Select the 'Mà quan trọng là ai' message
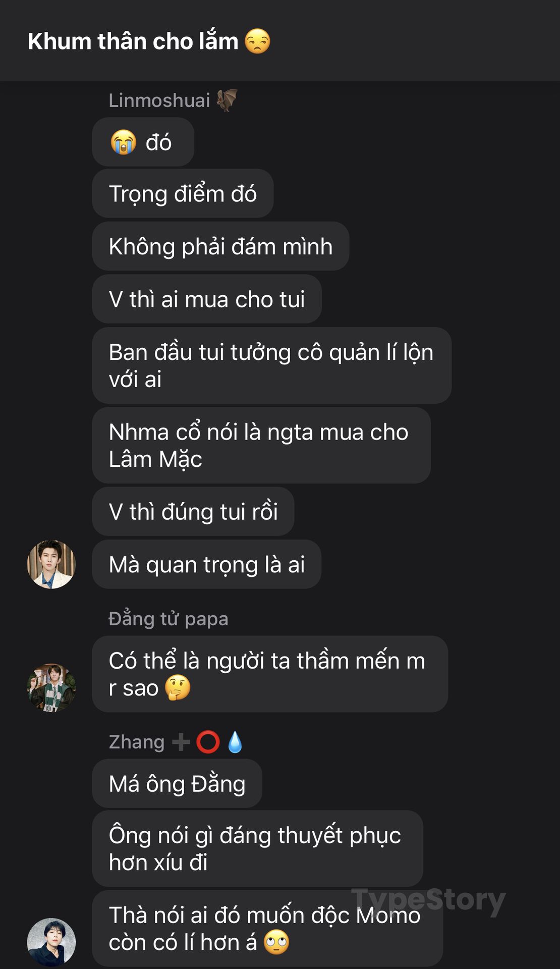Viewport: 560px width, 969px height. [207, 564]
